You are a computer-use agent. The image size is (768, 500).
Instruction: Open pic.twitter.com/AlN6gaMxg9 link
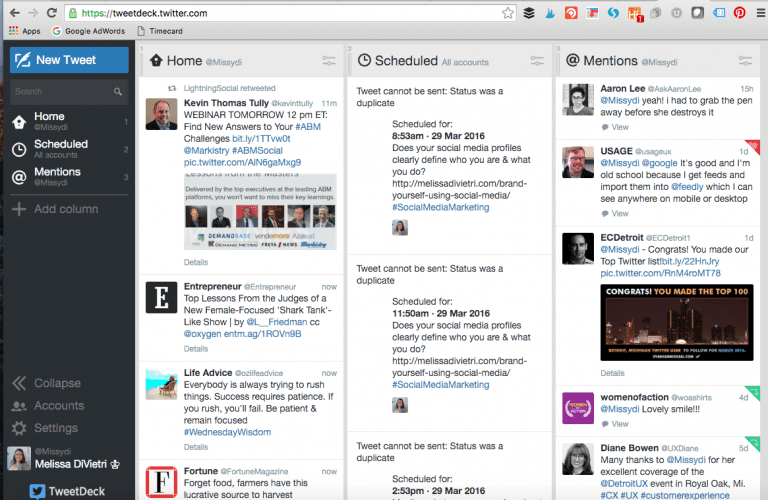(242, 162)
